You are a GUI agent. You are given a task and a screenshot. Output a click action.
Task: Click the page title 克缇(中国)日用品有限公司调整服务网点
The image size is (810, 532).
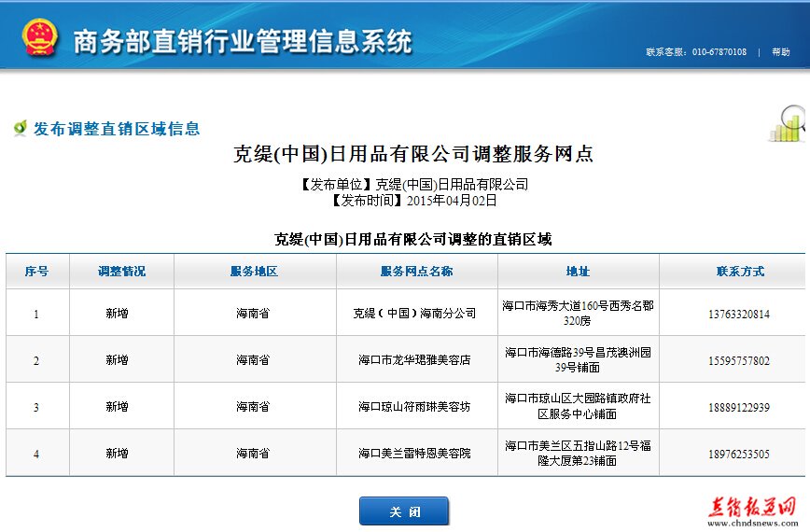point(412,153)
